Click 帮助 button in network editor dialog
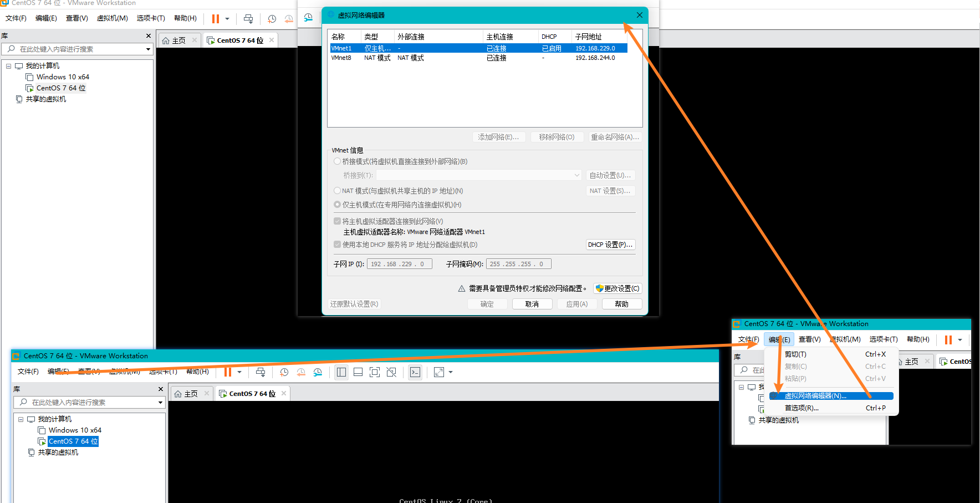 pyautogui.click(x=622, y=304)
